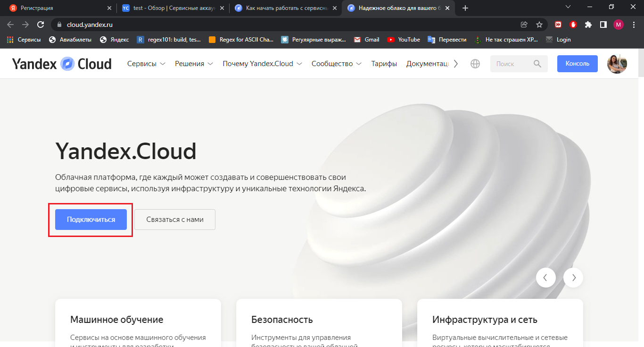The width and height of the screenshot is (644, 347).
Task: Go to the next carousel slide
Action: pos(573,278)
